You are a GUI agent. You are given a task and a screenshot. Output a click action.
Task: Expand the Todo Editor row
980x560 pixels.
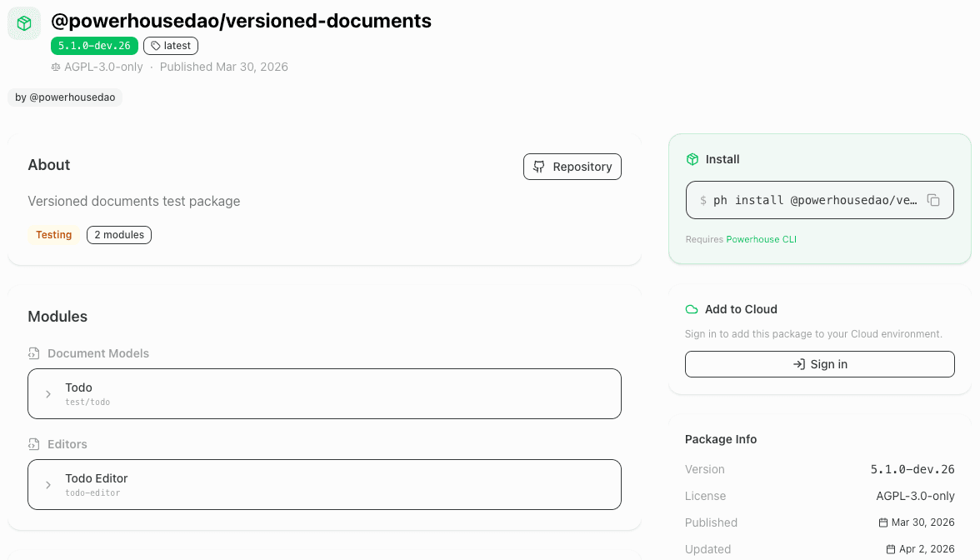click(x=324, y=484)
